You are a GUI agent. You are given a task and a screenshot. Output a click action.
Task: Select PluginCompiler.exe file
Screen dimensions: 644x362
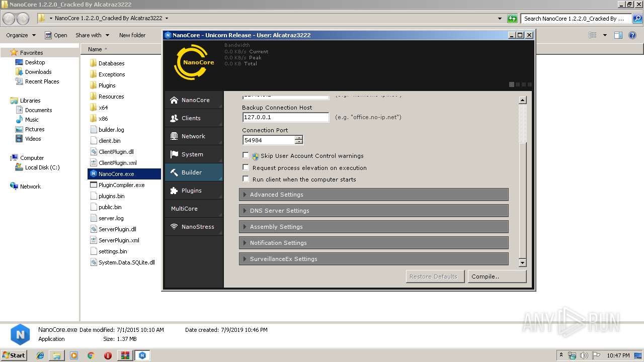pyautogui.click(x=121, y=185)
